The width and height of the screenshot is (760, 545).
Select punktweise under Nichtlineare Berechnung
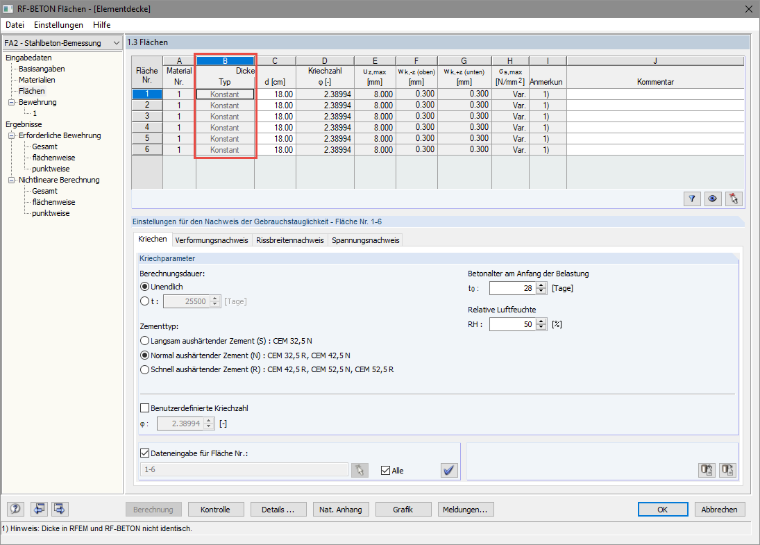tap(51, 213)
